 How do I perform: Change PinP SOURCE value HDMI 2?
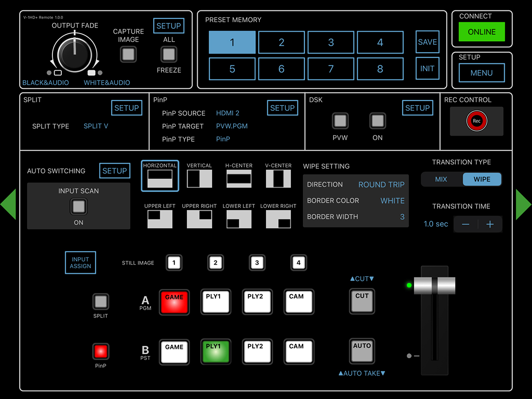pyautogui.click(x=227, y=113)
